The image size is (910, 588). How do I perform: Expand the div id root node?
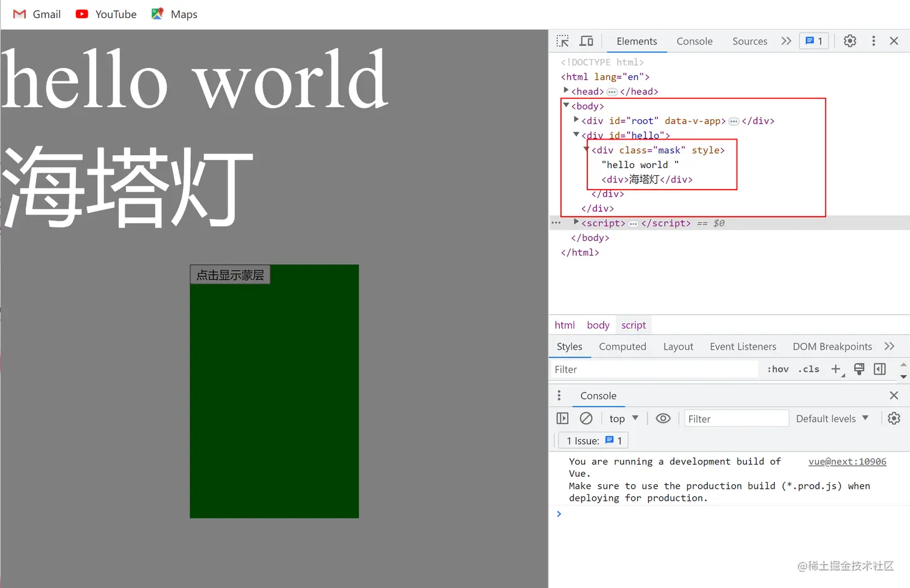[x=576, y=120]
